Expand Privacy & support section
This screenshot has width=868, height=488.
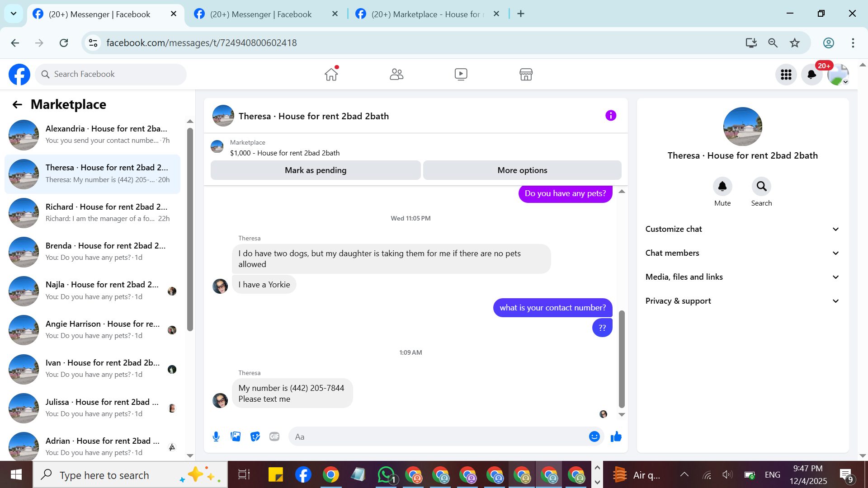click(742, 301)
